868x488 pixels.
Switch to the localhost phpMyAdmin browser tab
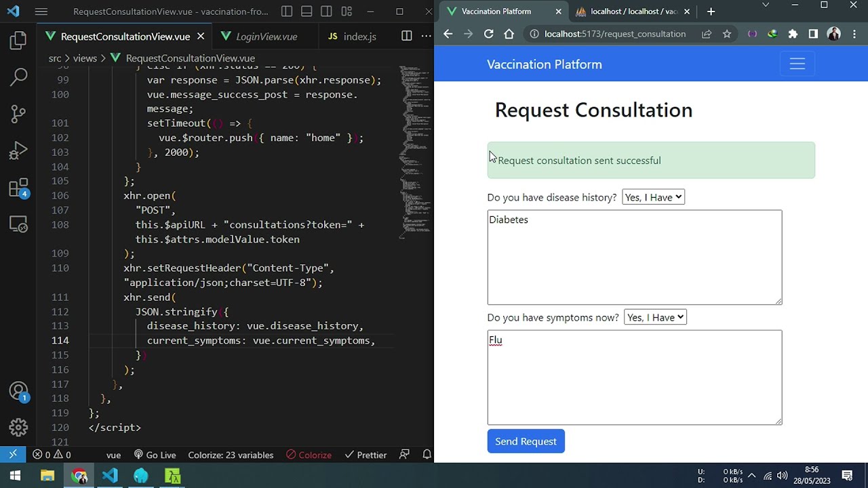pyautogui.click(x=633, y=12)
